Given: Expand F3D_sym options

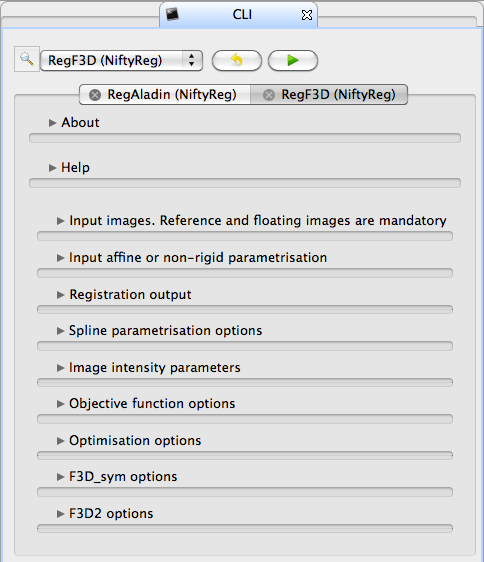Looking at the screenshot, I should 60,477.
